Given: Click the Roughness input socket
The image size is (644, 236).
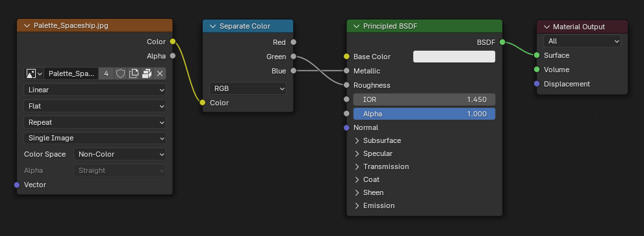Looking at the screenshot, I should coord(346,85).
